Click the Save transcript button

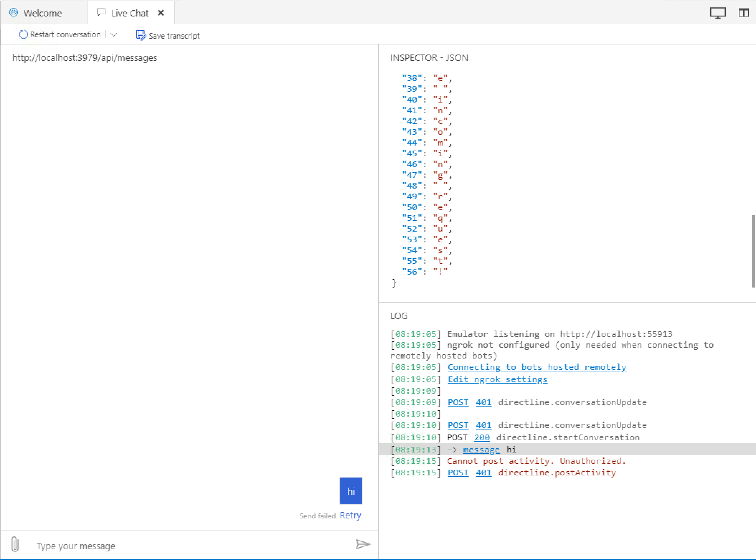click(x=168, y=35)
